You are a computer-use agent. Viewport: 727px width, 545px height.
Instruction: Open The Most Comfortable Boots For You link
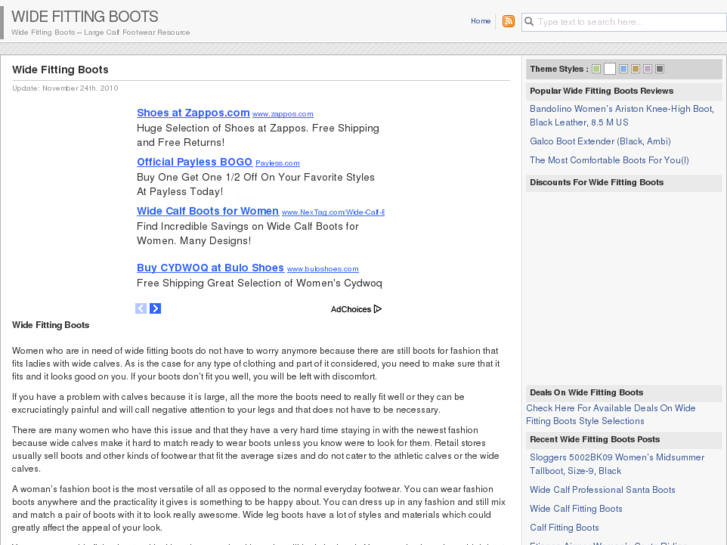(609, 160)
